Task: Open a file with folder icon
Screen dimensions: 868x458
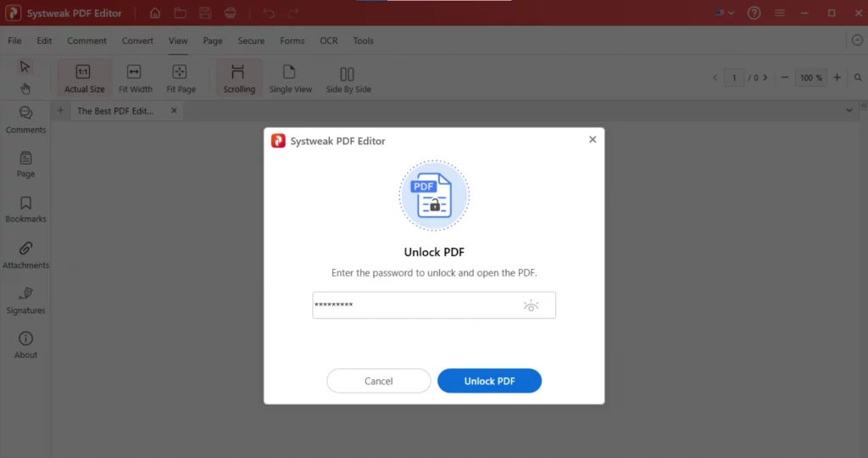Action: 180,13
